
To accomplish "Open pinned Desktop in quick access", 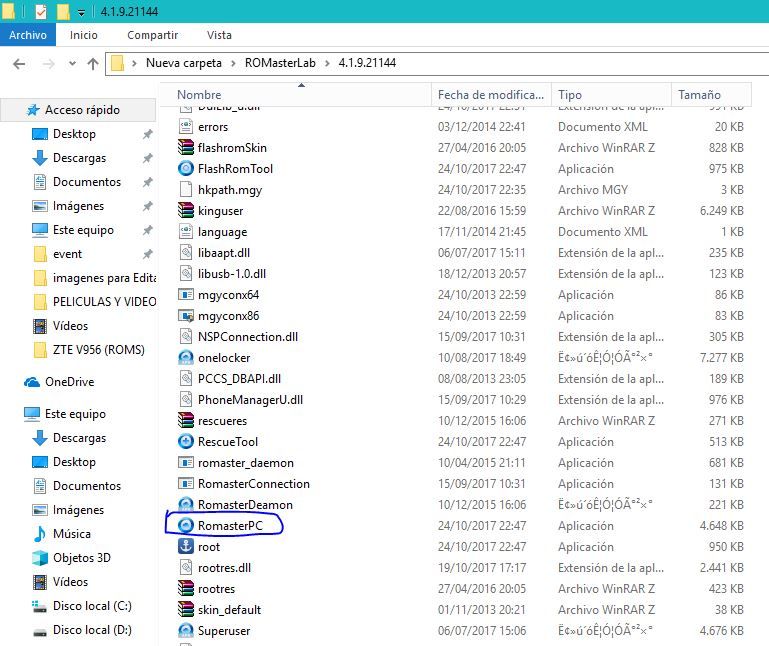I will (x=74, y=134).
